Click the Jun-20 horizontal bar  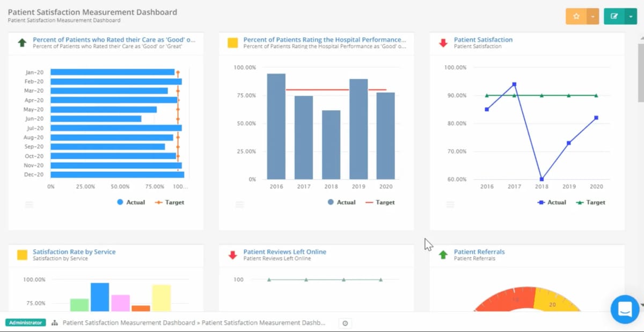[96, 119]
